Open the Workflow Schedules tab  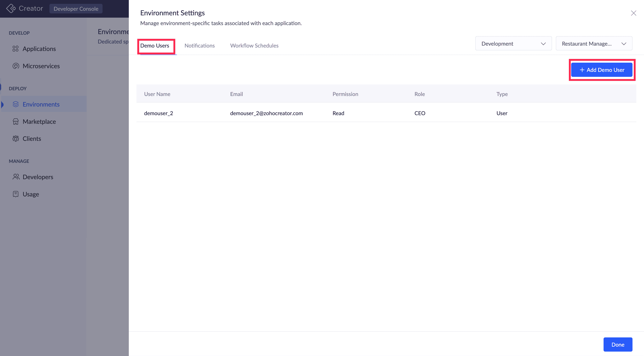[x=254, y=45]
